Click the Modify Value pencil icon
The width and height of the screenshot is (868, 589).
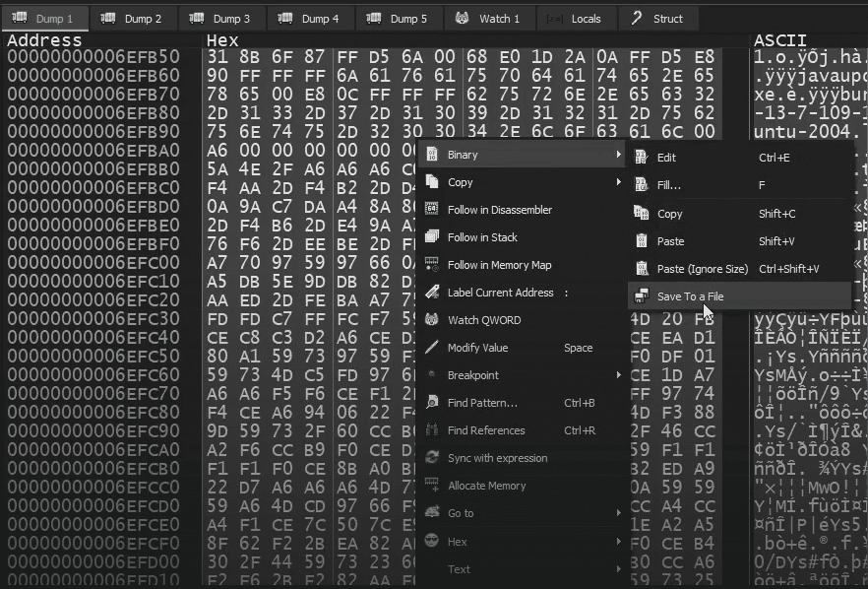(x=432, y=348)
